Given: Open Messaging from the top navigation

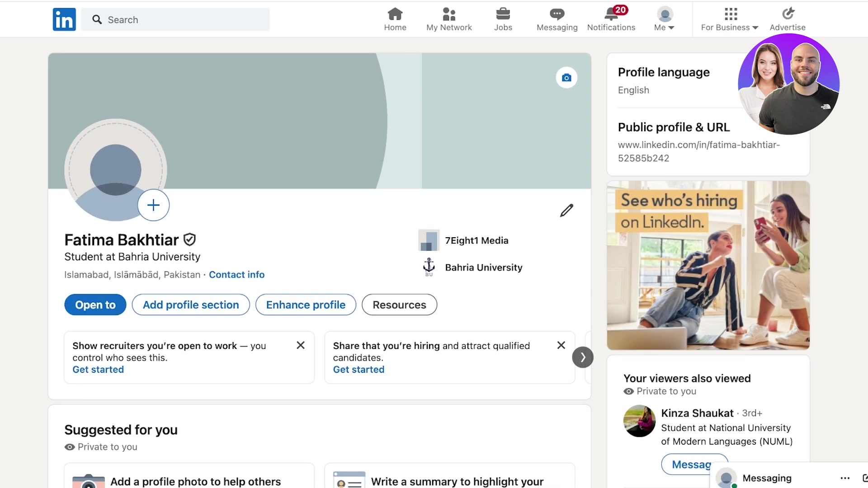Looking at the screenshot, I should click(557, 19).
